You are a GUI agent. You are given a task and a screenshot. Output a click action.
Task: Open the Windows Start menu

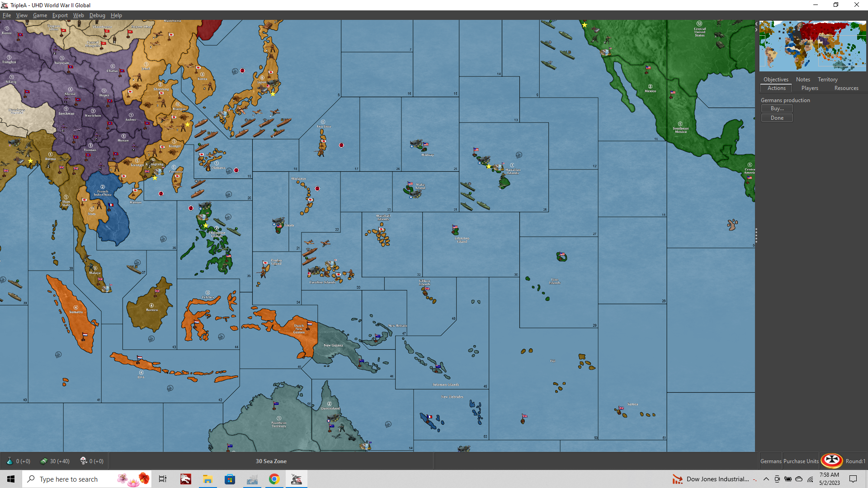coord(11,479)
